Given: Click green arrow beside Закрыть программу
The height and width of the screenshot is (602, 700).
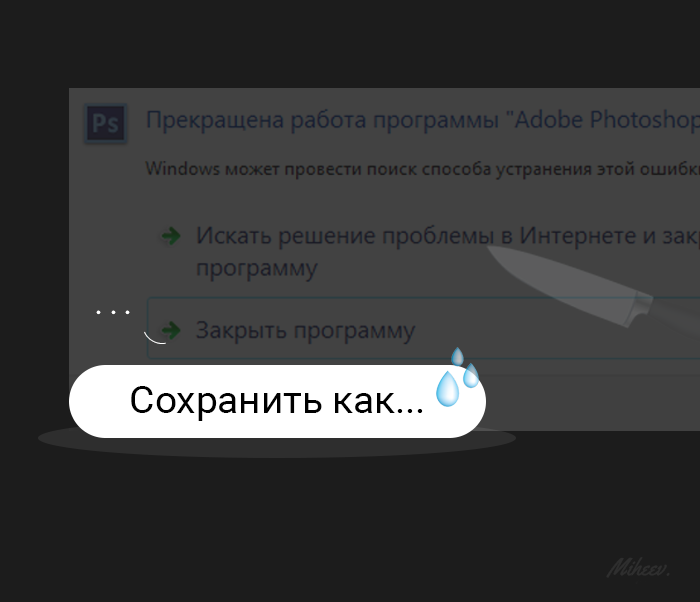Looking at the screenshot, I should [171, 330].
